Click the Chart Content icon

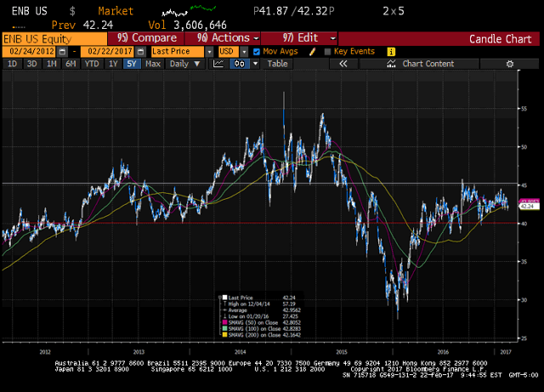tap(391, 64)
